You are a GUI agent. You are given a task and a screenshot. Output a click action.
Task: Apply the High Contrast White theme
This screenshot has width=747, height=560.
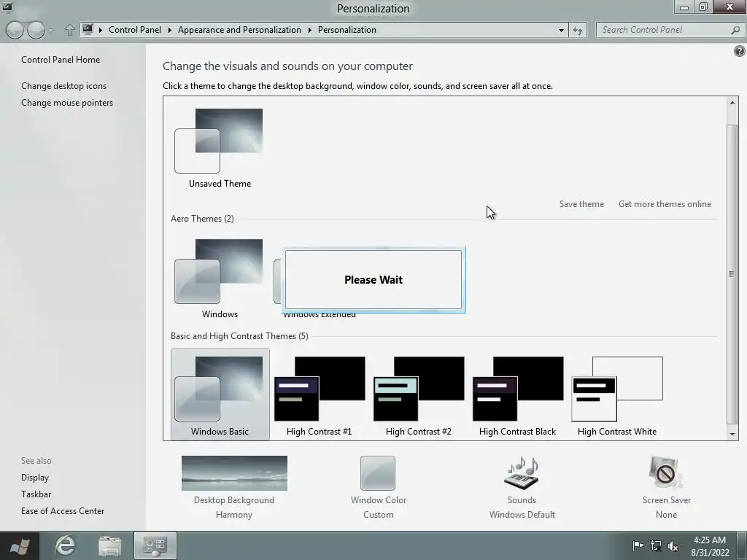click(617, 396)
